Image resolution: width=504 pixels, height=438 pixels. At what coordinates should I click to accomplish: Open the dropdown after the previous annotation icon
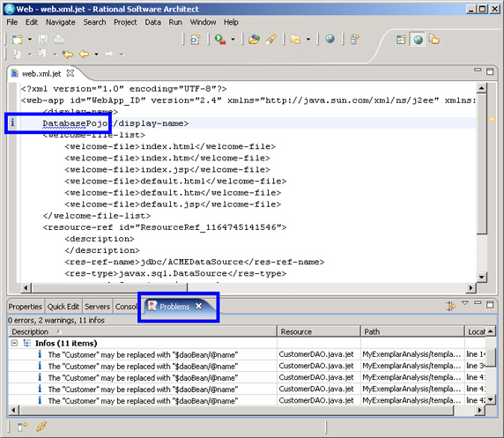tap(55, 54)
